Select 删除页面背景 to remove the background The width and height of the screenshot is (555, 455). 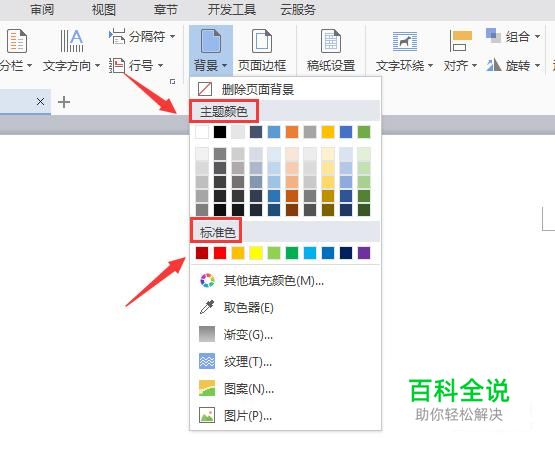click(x=285, y=89)
